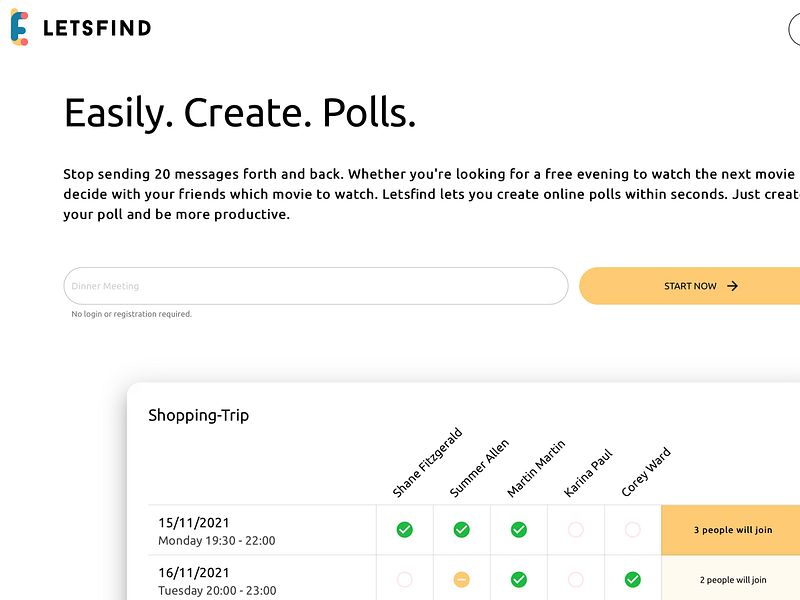Click the 3 people will join cell

[x=731, y=530]
